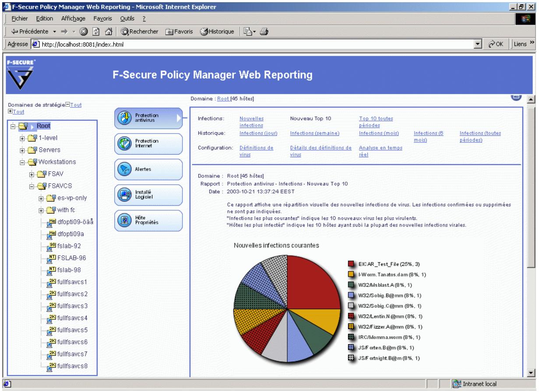The width and height of the screenshot is (539, 392).
Task: Click the with fc folder icon
Action: [x=52, y=210]
